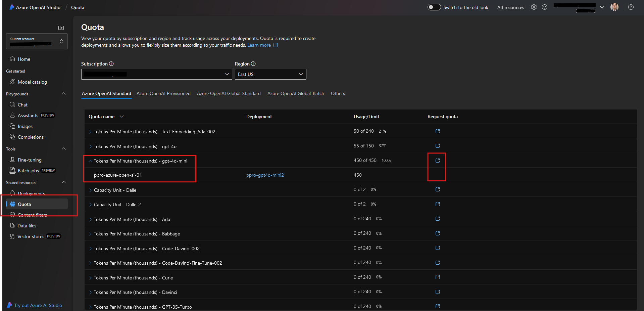Screen dimensions: 644x311
Task: Request quota for Davinci row
Action: coord(438,292)
